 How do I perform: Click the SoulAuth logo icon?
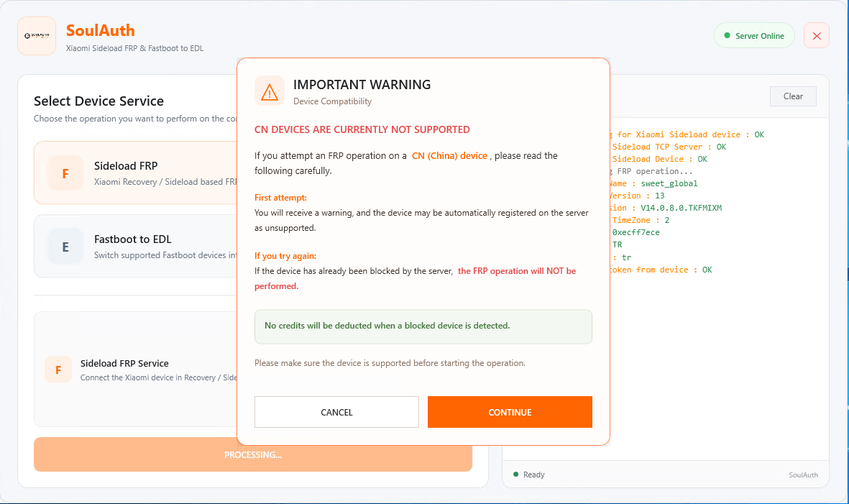(x=37, y=36)
